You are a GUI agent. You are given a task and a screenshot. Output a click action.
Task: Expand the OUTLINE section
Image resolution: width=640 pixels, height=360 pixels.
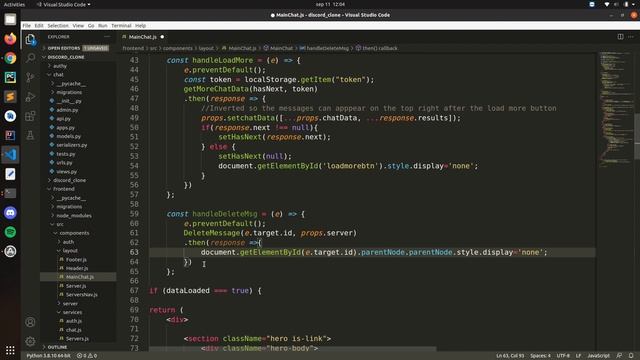point(57,347)
